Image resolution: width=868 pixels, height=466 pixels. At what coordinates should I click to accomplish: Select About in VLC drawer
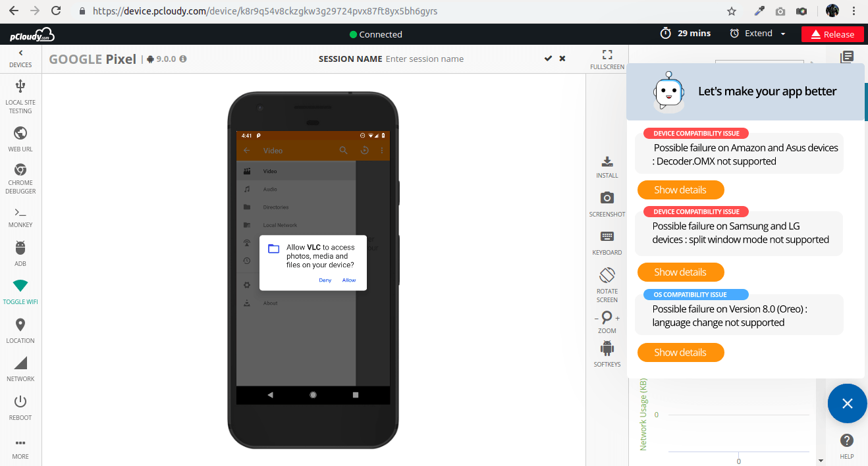(296, 303)
